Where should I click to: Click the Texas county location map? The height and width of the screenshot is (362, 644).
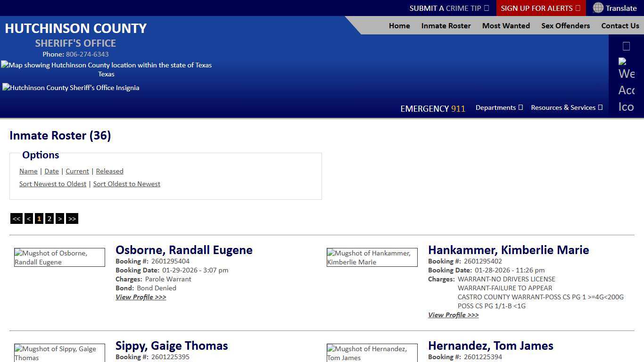click(107, 65)
